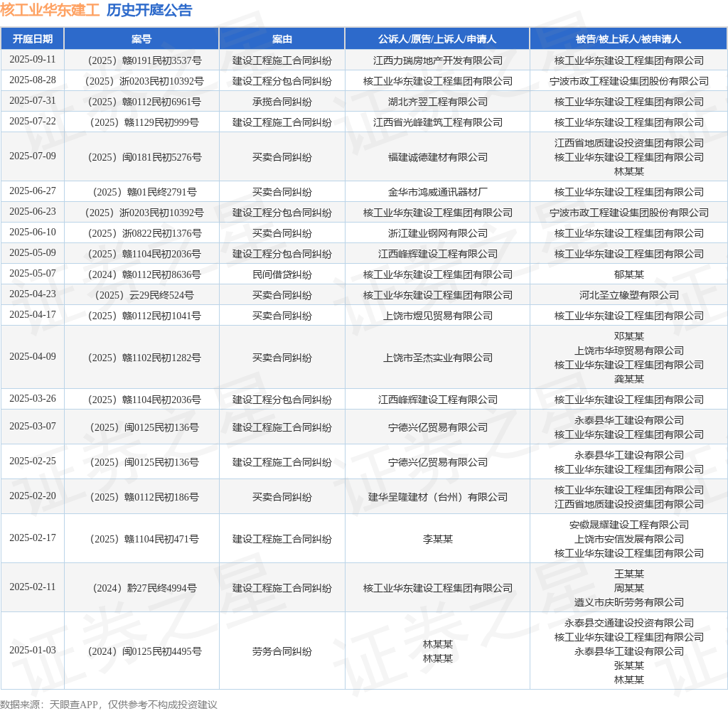Click case number (2025)赣0191民初3537号
The width and height of the screenshot is (728, 711).
pos(144,60)
